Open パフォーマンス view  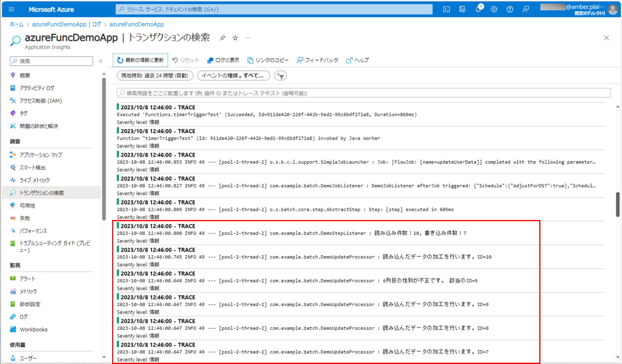32,231
